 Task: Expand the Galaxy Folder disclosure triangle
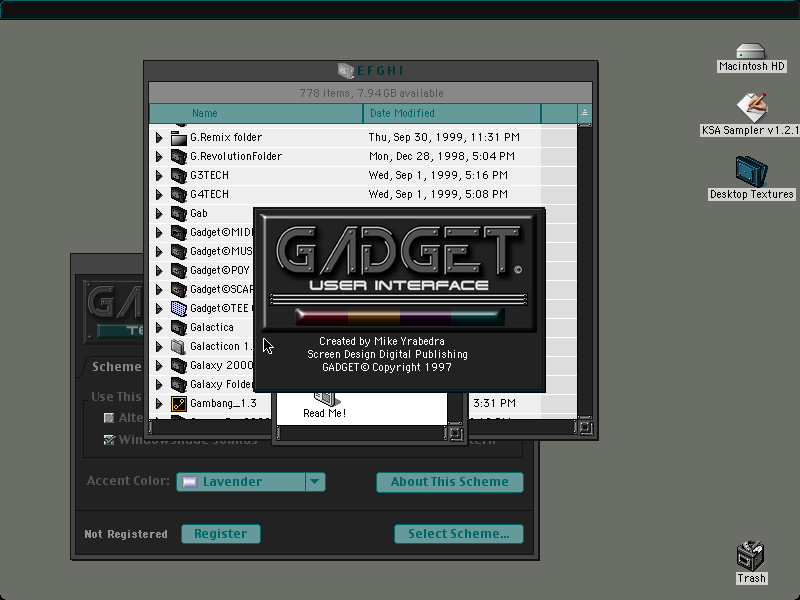tap(159, 384)
